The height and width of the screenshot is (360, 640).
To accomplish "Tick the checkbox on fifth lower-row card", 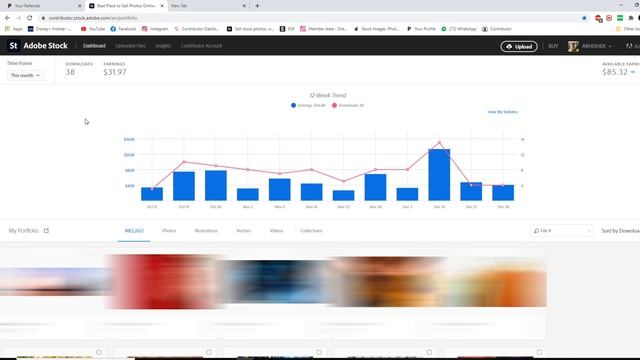I will [x=539, y=352].
